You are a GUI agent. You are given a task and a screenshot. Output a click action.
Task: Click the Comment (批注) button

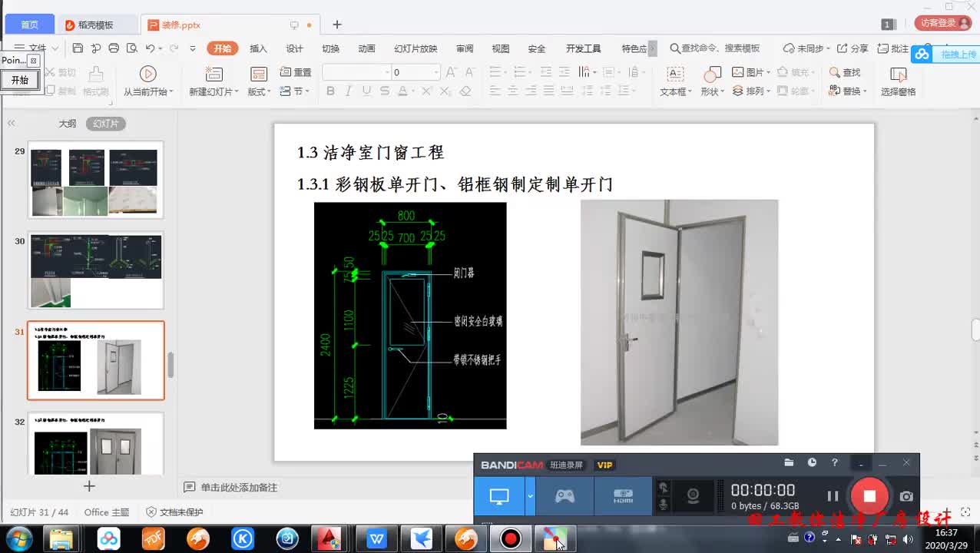(893, 48)
